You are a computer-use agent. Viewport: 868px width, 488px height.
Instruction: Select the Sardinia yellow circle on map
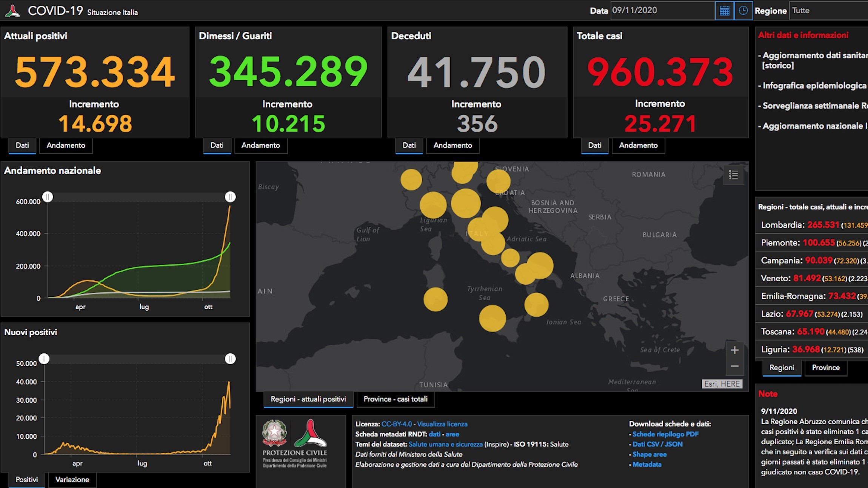(x=436, y=299)
